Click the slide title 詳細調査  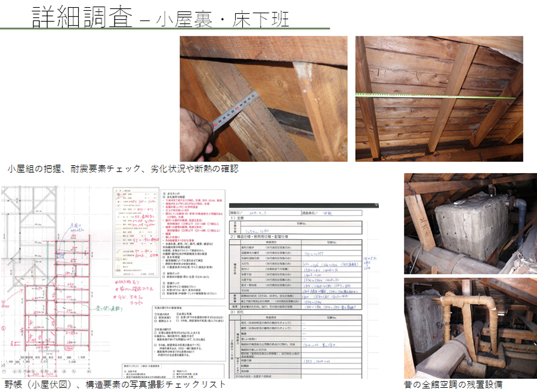point(82,16)
